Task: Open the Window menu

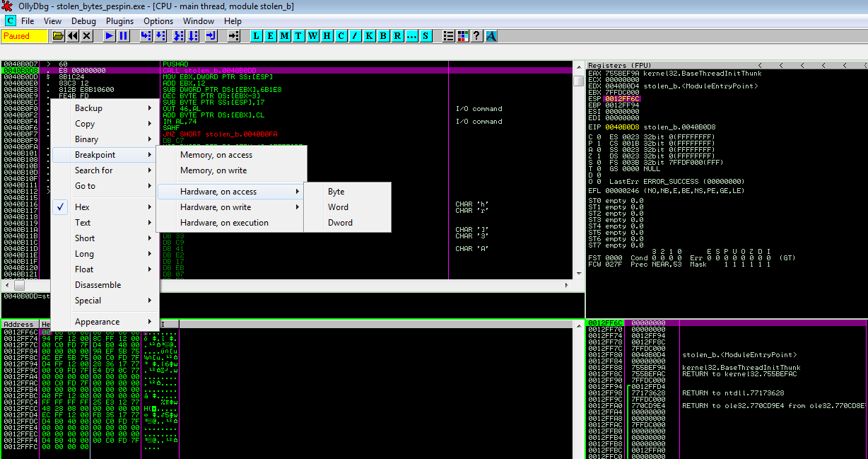Action: [199, 21]
